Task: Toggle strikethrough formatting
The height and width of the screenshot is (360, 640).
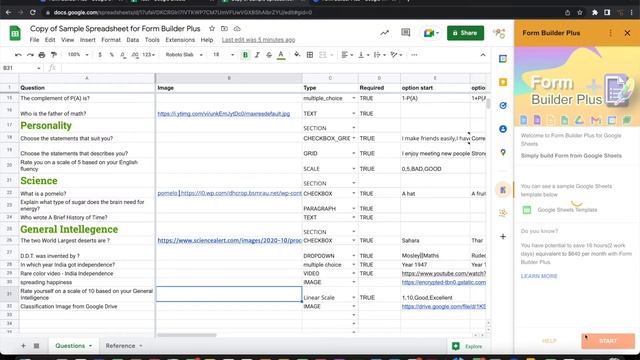Action: pyautogui.click(x=269, y=55)
